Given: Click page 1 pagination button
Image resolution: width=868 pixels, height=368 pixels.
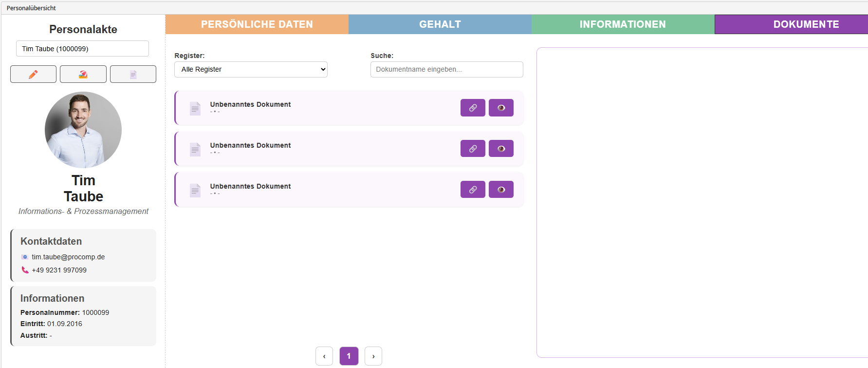Looking at the screenshot, I should (349, 356).
